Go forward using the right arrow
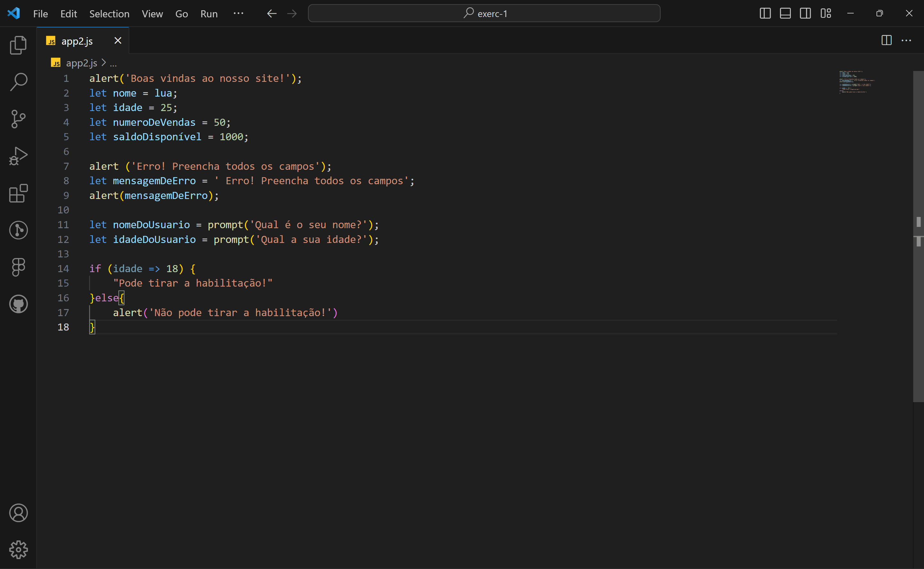 (x=292, y=13)
